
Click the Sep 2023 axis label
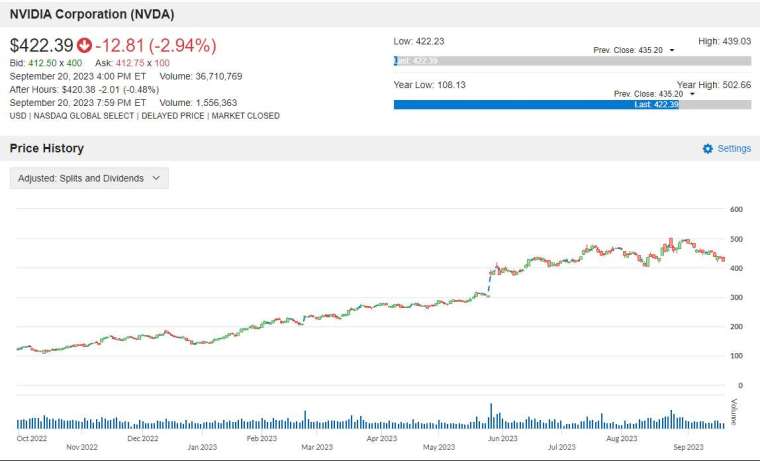(688, 447)
